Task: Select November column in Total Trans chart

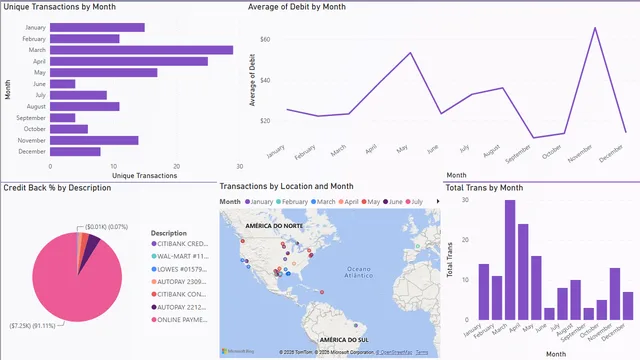Action: coord(615,294)
